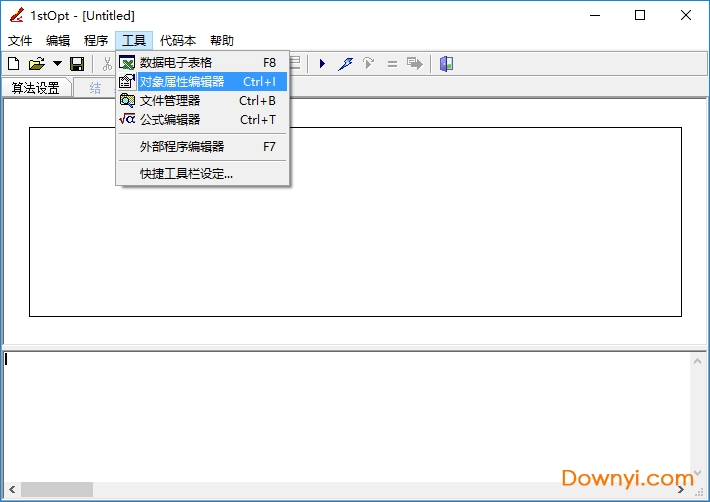The height and width of the screenshot is (502, 710).
Task: Click the New file icon
Action: click(14, 64)
